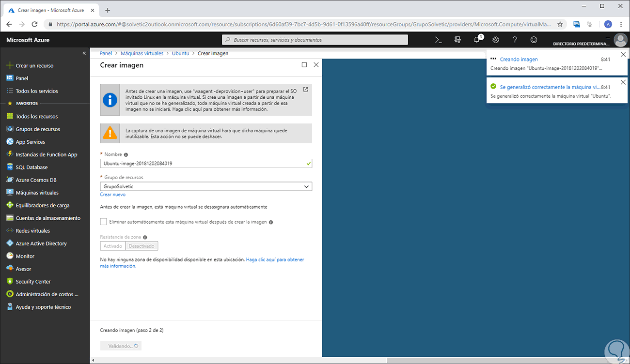Edit the Nombre image name field
630x364 pixels.
tap(206, 164)
